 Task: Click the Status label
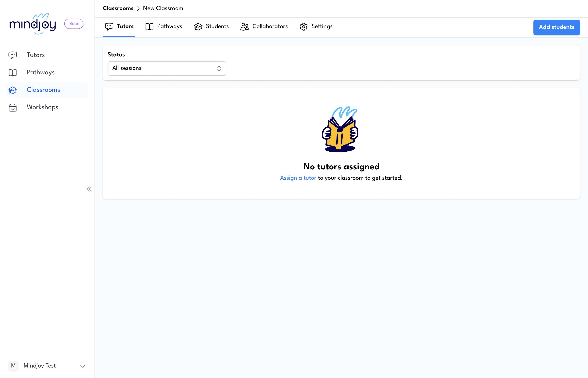(116, 54)
